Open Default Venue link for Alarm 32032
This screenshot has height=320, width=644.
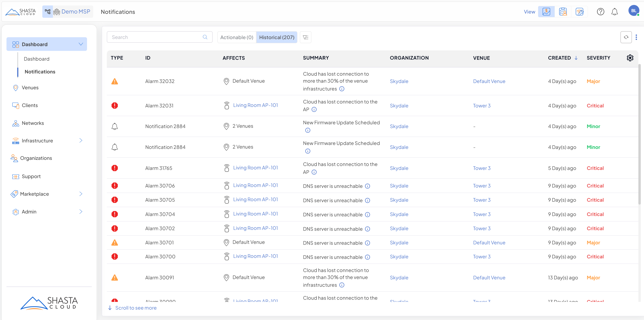tap(489, 81)
